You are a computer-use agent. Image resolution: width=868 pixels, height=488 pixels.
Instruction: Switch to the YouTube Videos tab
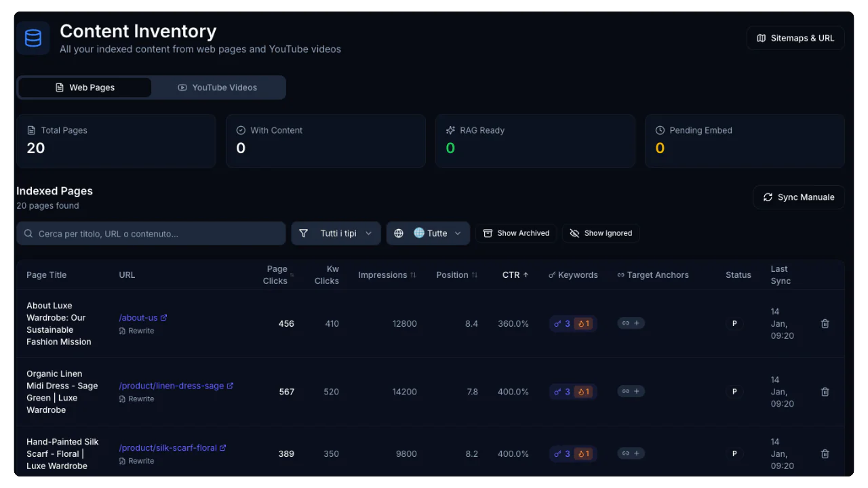(218, 87)
